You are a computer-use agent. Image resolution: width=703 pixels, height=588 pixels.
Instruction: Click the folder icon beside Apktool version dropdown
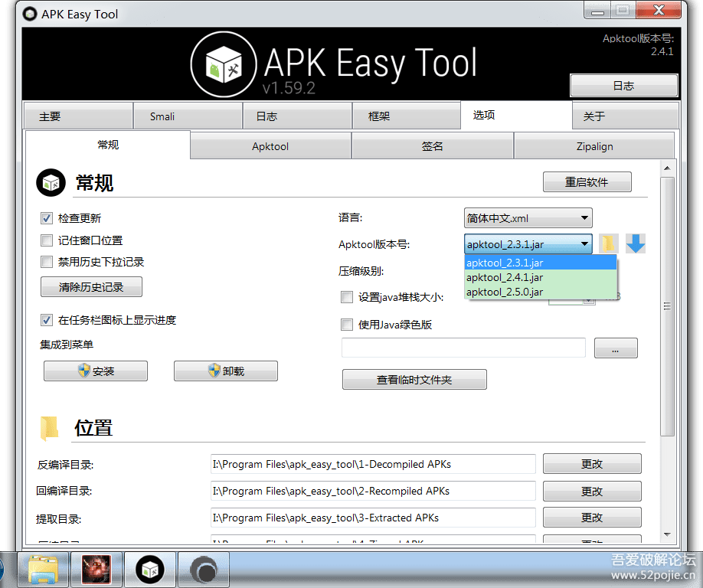[x=608, y=243]
